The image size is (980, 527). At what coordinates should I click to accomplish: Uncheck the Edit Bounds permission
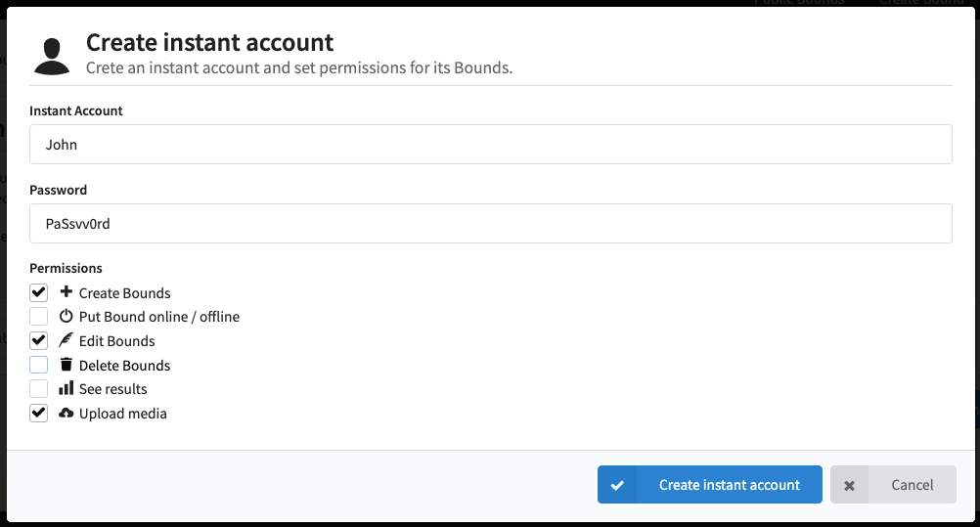click(38, 340)
